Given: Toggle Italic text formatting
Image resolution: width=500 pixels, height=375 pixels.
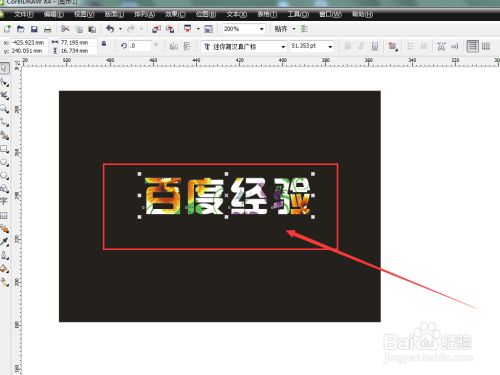Looking at the screenshot, I should 361,46.
